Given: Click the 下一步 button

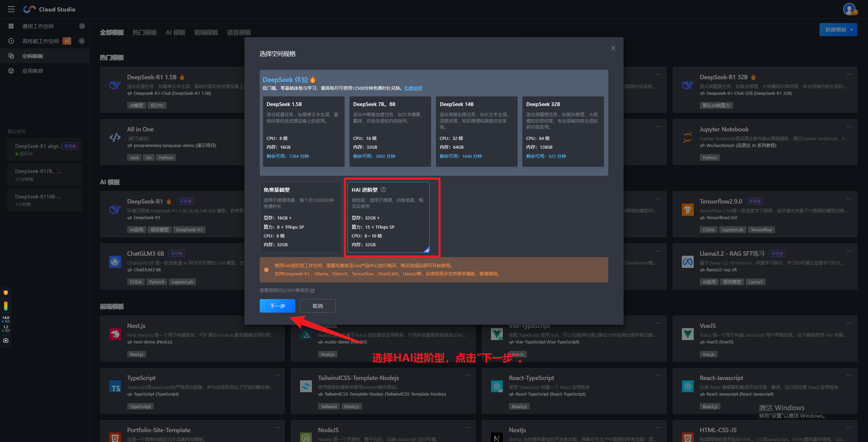Looking at the screenshot, I should [x=277, y=306].
